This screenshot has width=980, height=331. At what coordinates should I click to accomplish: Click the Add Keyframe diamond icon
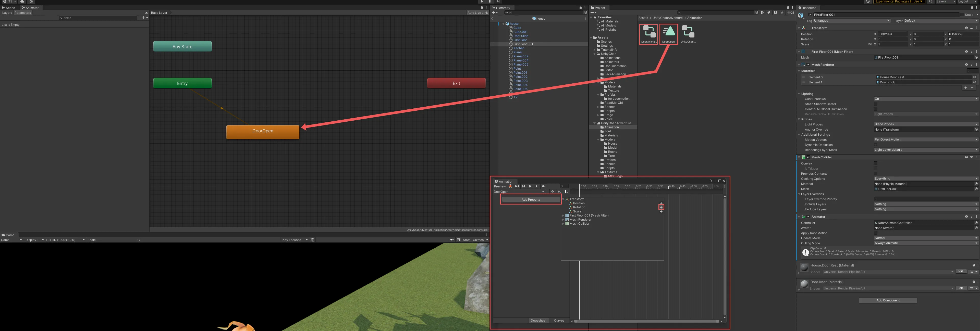click(558, 192)
